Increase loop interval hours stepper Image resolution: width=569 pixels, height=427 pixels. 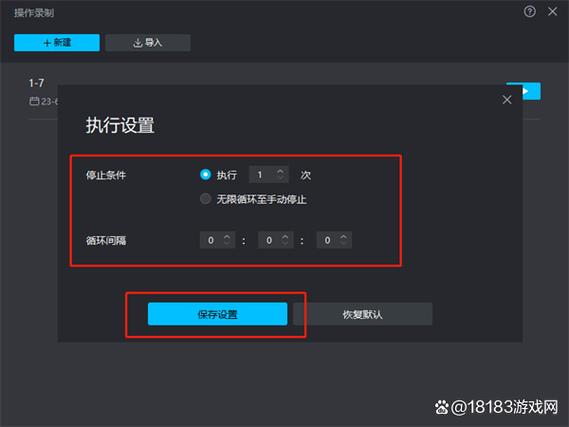point(227,236)
